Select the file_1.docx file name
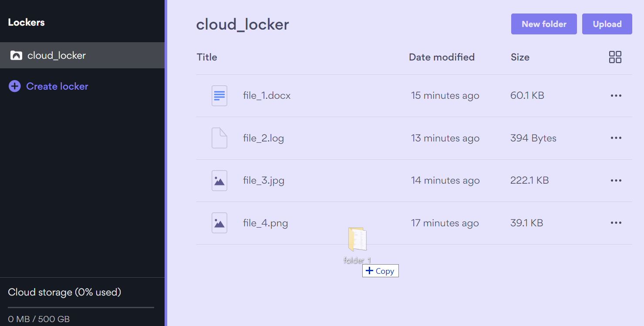 [267, 96]
